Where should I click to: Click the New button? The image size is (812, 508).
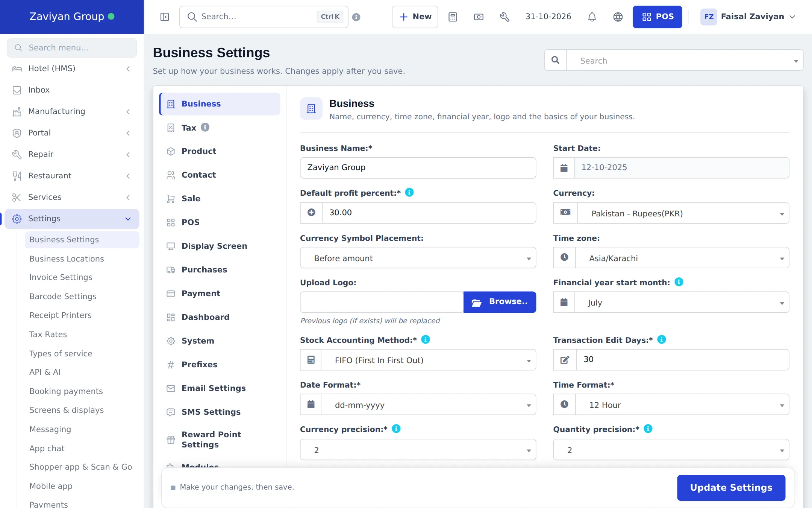pos(415,17)
